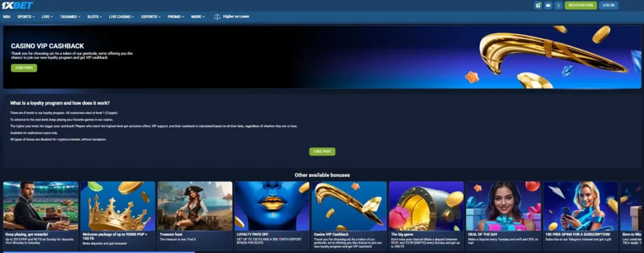Click the horizontal scrollbar under the bonus cards
644x253 pixels.
pyautogui.click(x=99, y=252)
